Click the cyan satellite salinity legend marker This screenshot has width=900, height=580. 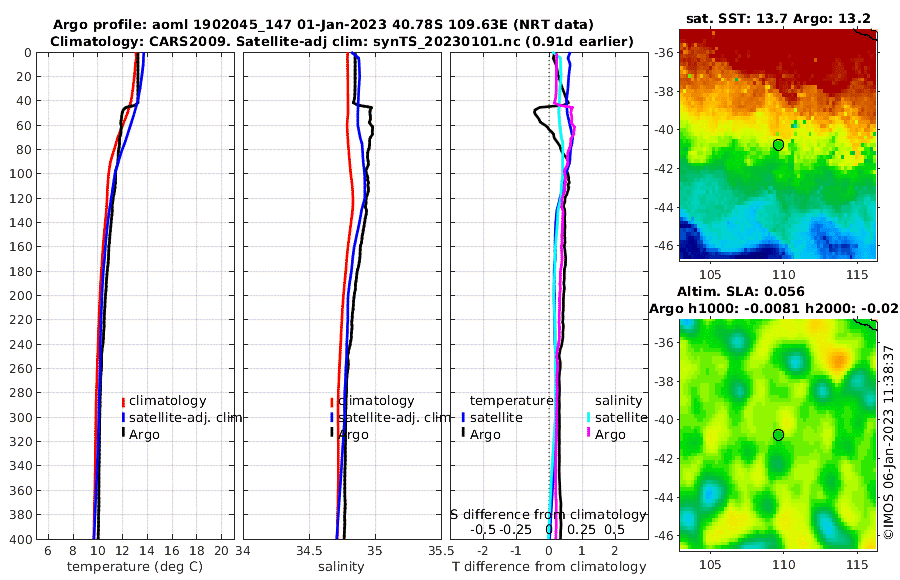click(589, 417)
